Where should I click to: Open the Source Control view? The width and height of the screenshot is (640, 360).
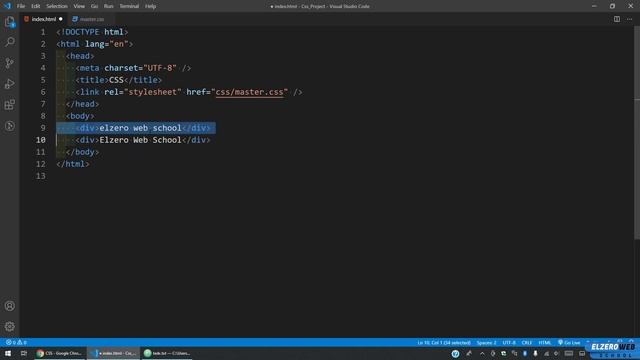pos(10,63)
